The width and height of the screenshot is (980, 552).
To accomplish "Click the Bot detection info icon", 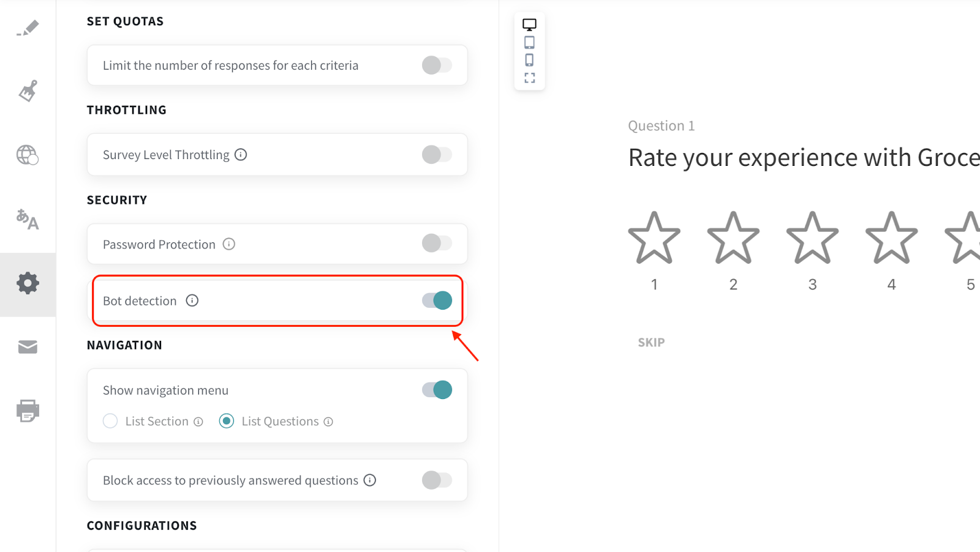I will click(x=192, y=300).
